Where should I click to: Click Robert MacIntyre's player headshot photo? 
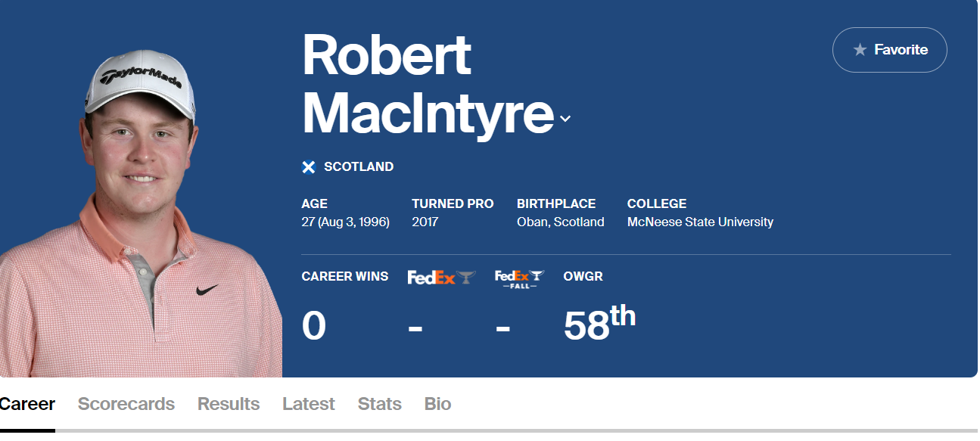click(x=141, y=213)
